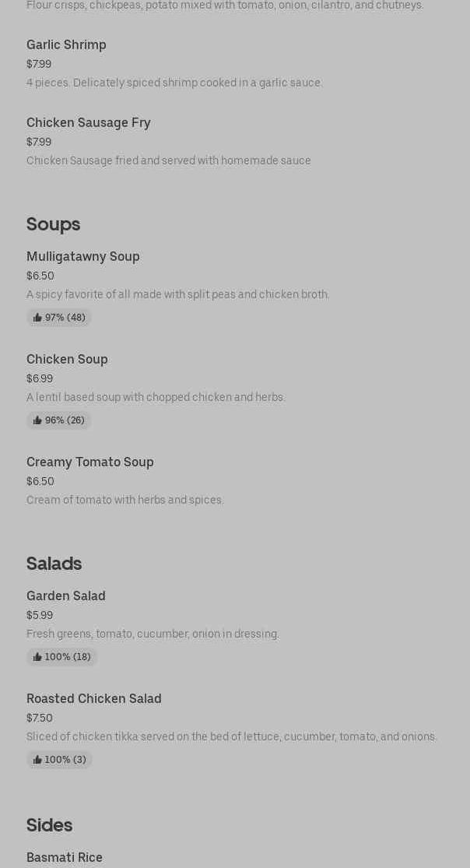Click the Sides section heading
Image resolution: width=470 pixels, height=868 pixels.
49,825
